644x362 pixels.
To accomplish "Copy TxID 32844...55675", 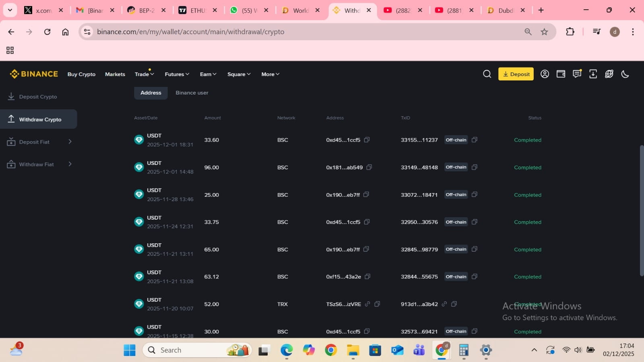I will point(475,277).
